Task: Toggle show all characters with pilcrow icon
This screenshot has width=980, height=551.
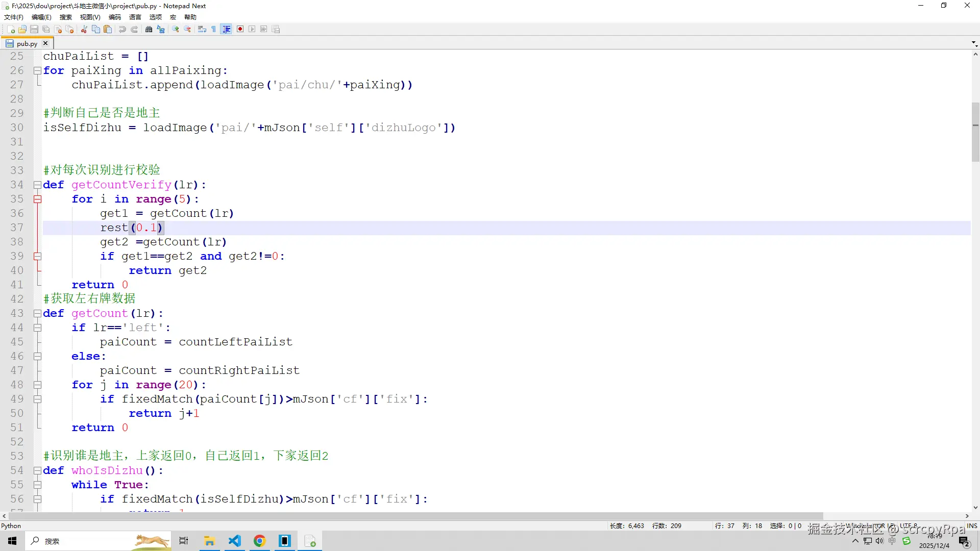Action: coord(213,29)
